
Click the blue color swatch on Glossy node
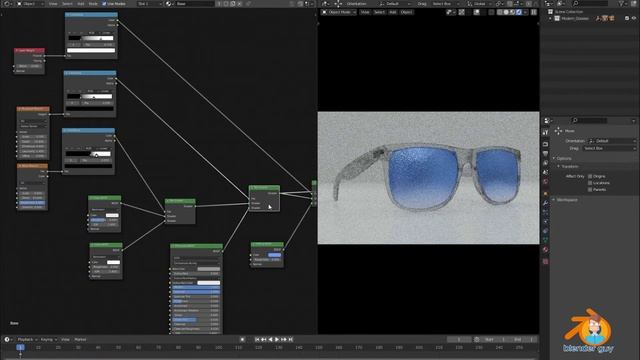click(274, 255)
